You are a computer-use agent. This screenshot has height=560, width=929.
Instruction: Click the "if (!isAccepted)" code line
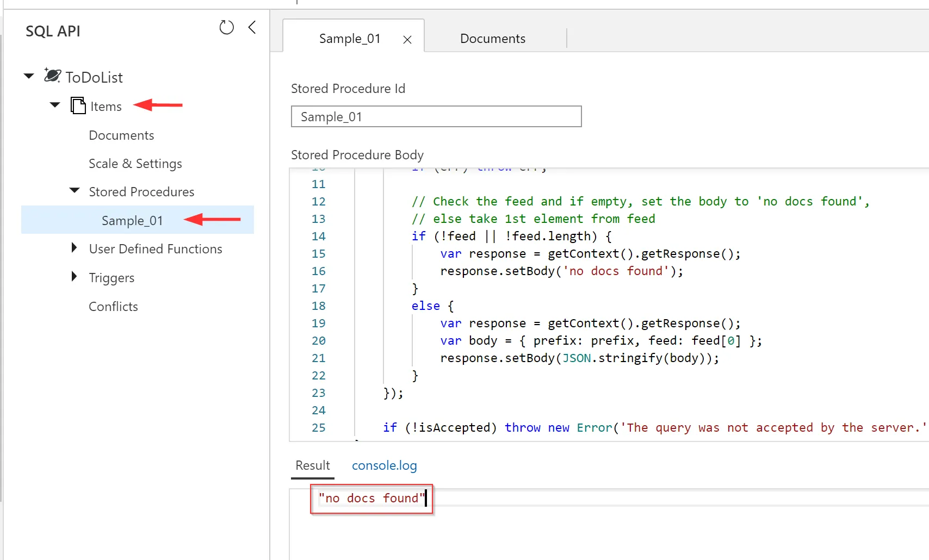(x=655, y=428)
